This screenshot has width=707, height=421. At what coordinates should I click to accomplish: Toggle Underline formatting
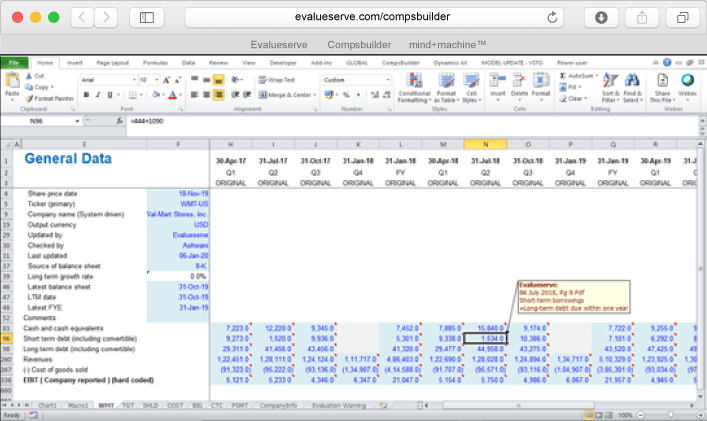click(110, 95)
